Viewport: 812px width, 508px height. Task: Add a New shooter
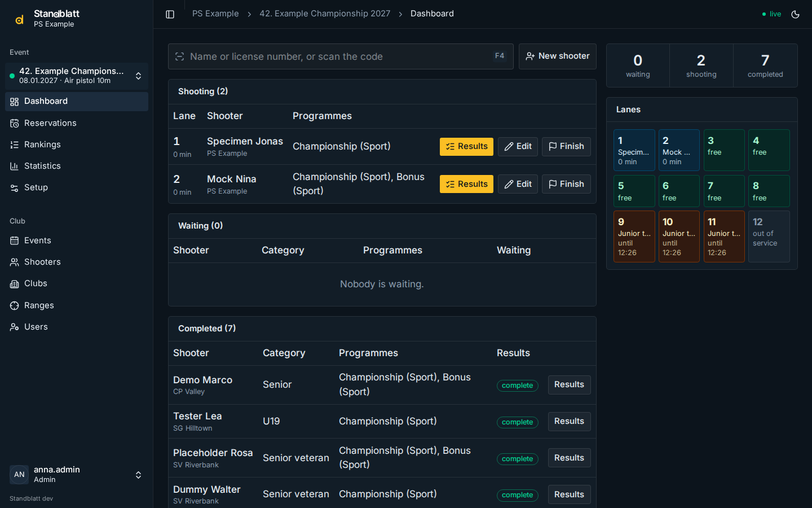558,56
